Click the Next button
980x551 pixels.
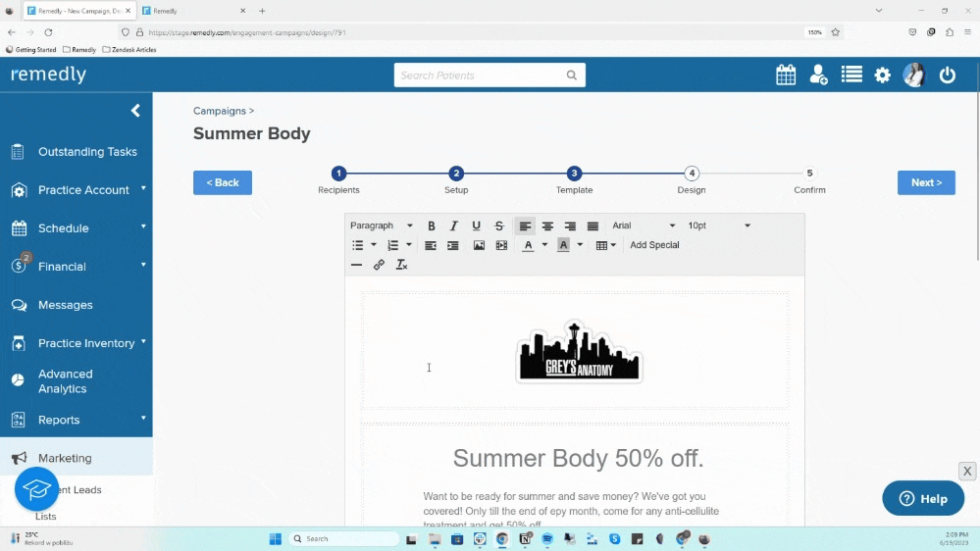tap(926, 182)
